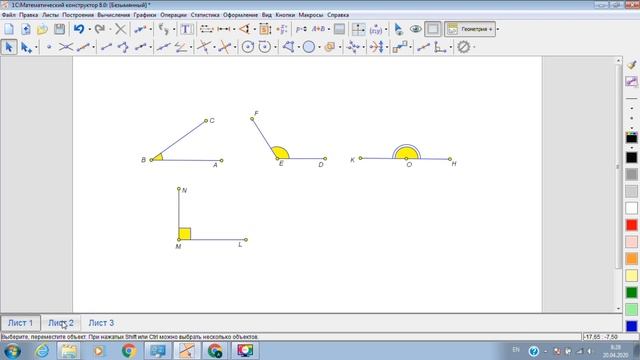640x360 pixels.
Task: Click the Геометрия mode button
Action: click(x=470, y=29)
